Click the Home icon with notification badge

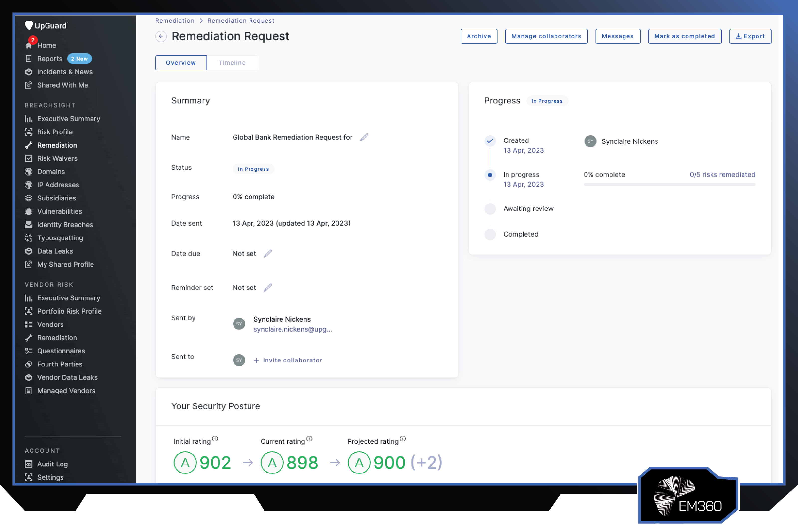click(29, 45)
